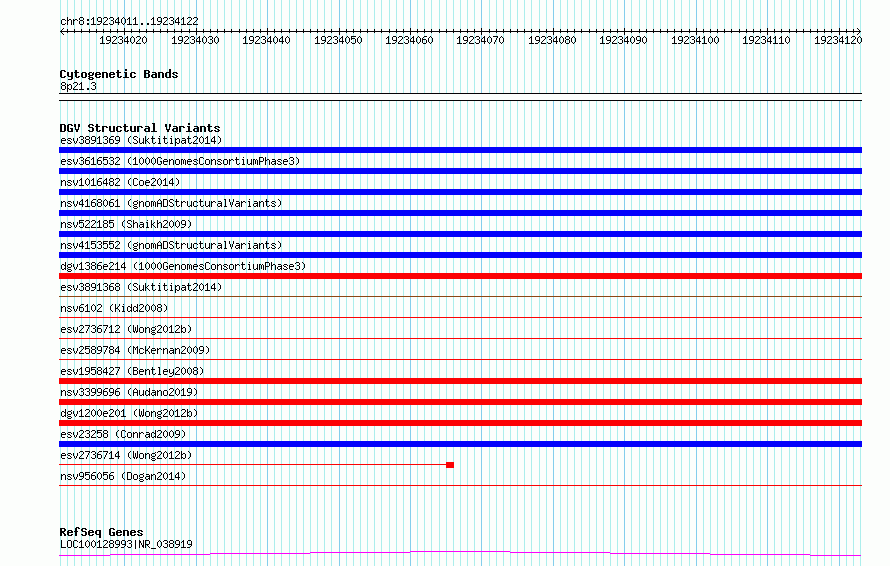Viewport: 890px width, 566px height.
Task: Click ruler position 19234090
Action: pyautogui.click(x=623, y=40)
